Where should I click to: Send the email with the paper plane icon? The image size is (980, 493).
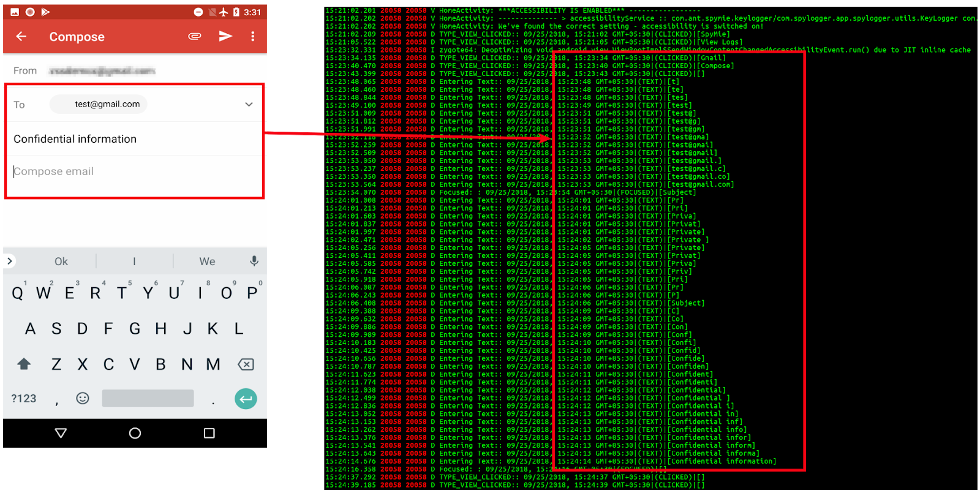[x=225, y=36]
